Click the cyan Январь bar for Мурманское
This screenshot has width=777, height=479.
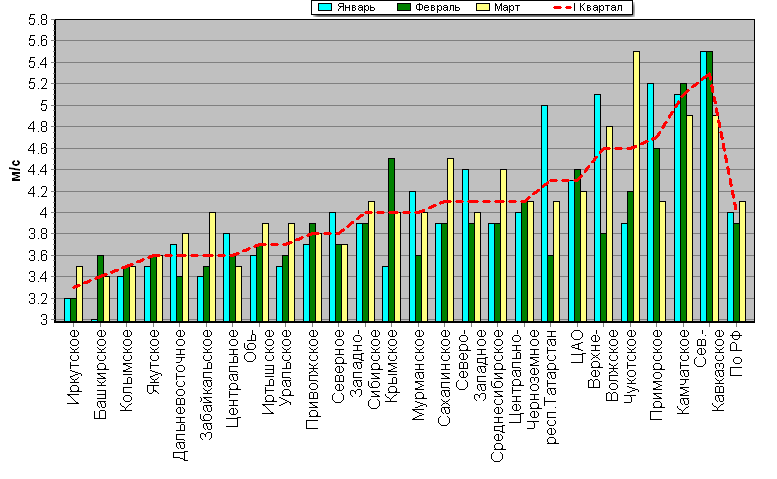tap(412, 256)
